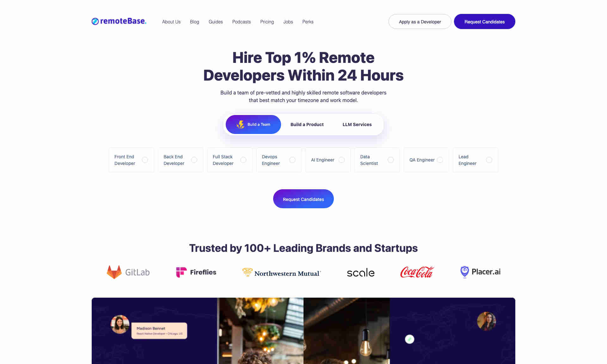607x364 pixels.
Task: Open the Guides navigation menu item
Action: (216, 22)
